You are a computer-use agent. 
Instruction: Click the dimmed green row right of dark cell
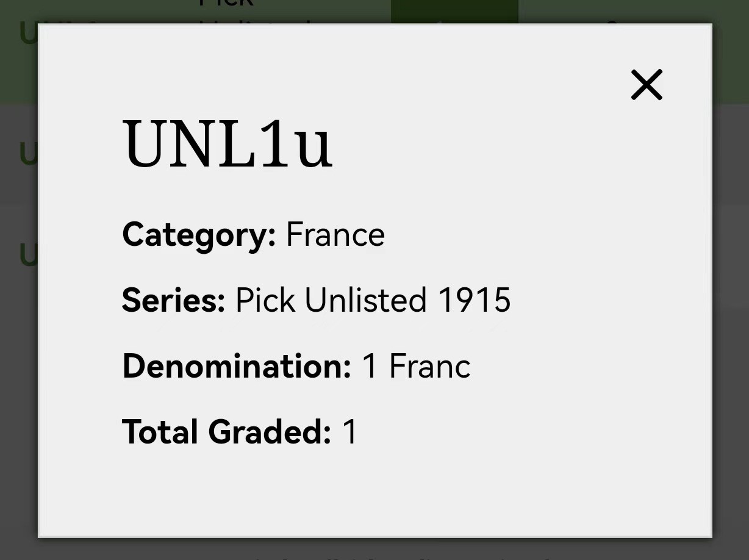(633, 12)
